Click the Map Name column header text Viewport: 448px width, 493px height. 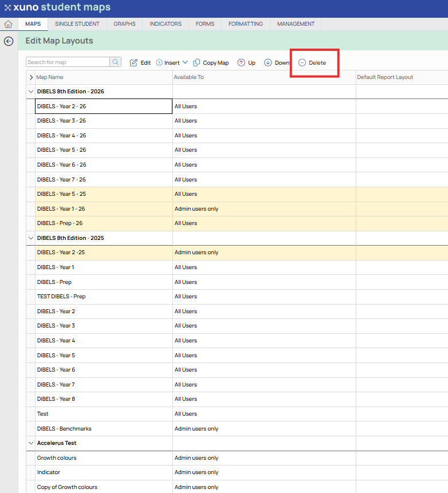pos(50,77)
